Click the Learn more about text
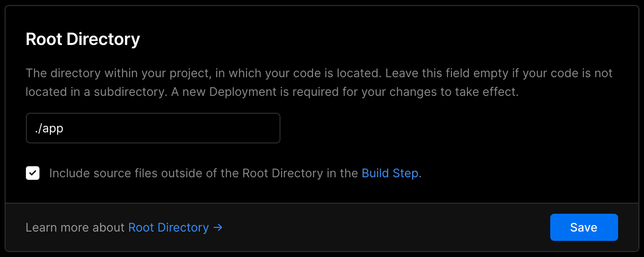This screenshot has width=644, height=257. tap(75, 228)
